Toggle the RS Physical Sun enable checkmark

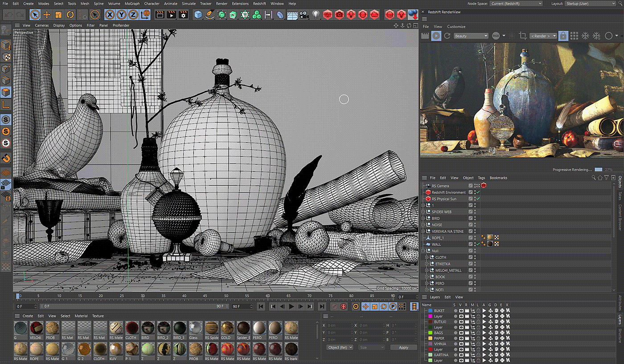pyautogui.click(x=477, y=199)
